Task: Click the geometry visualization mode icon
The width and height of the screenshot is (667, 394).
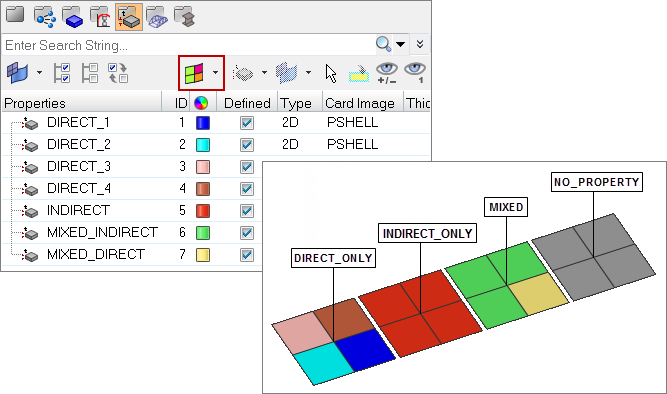Action: point(286,73)
